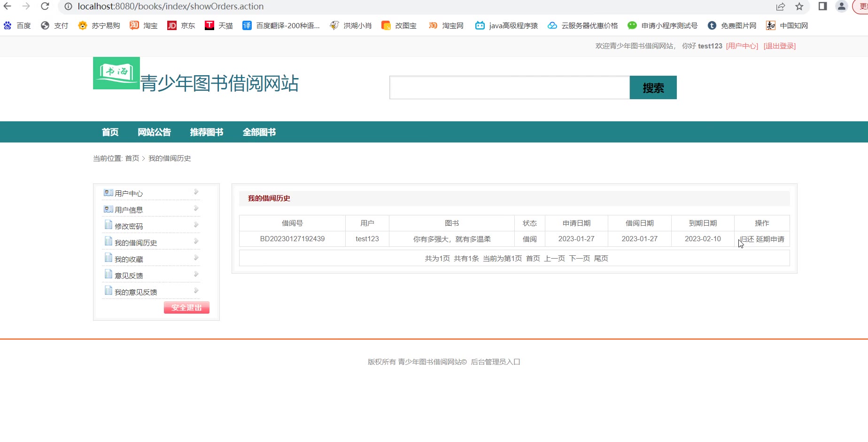This screenshot has height=442, width=868.
Task: Toggle the browser side panel icon
Action: click(x=822, y=6)
